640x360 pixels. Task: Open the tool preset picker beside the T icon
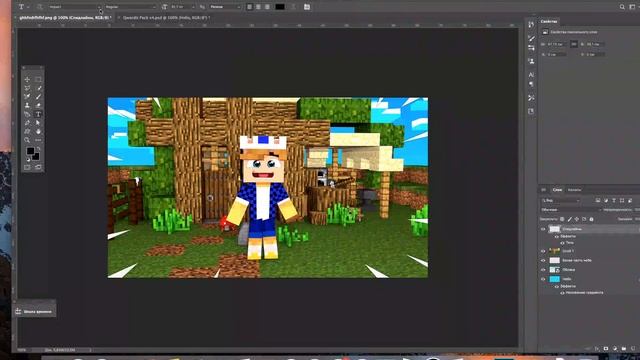[x=28, y=7]
